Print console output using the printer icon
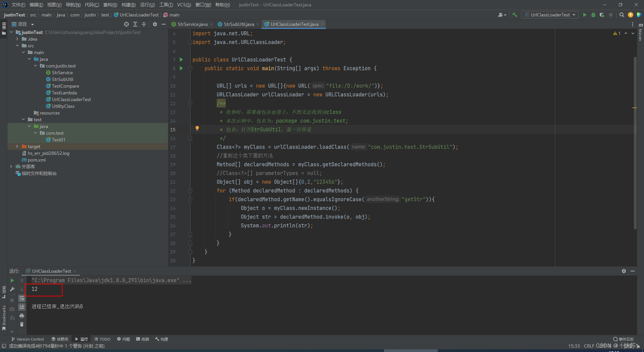Image resolution: width=644 pixels, height=352 pixels. (22, 316)
